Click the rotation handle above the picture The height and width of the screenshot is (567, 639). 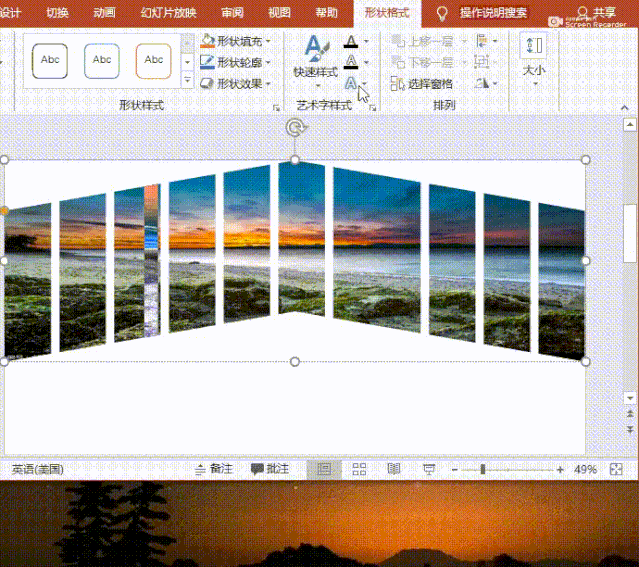[294, 127]
